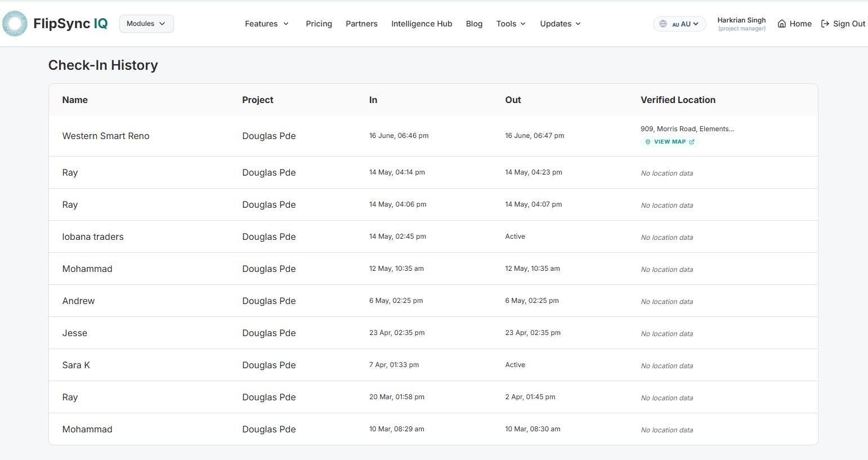Click the Project column header
The image size is (868, 460).
coord(258,100)
